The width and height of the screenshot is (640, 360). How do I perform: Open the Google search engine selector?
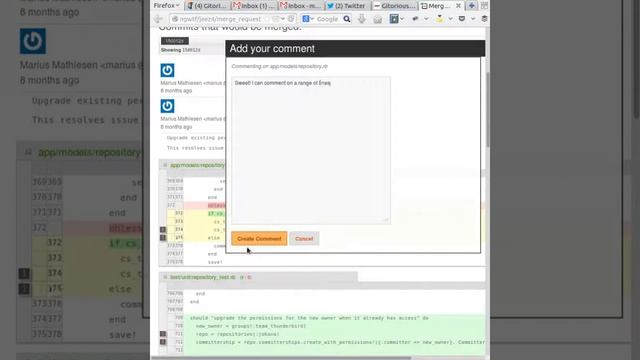coord(308,19)
